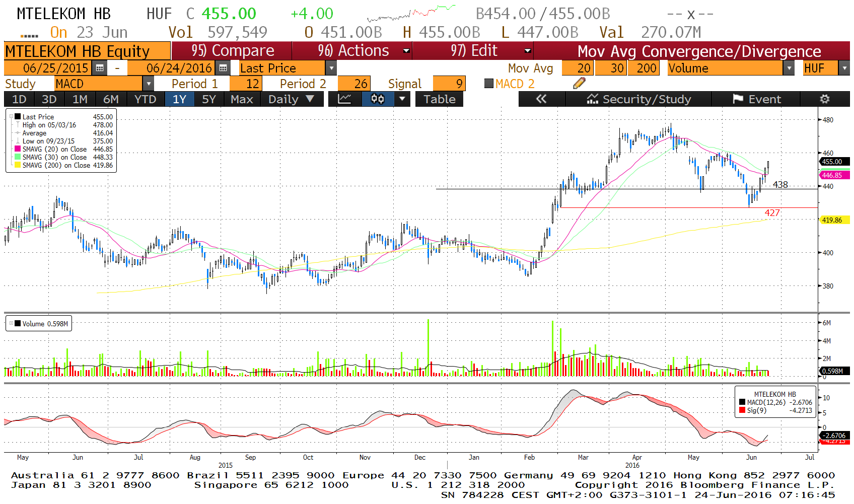Click the Vol 597,549 value

238,32
